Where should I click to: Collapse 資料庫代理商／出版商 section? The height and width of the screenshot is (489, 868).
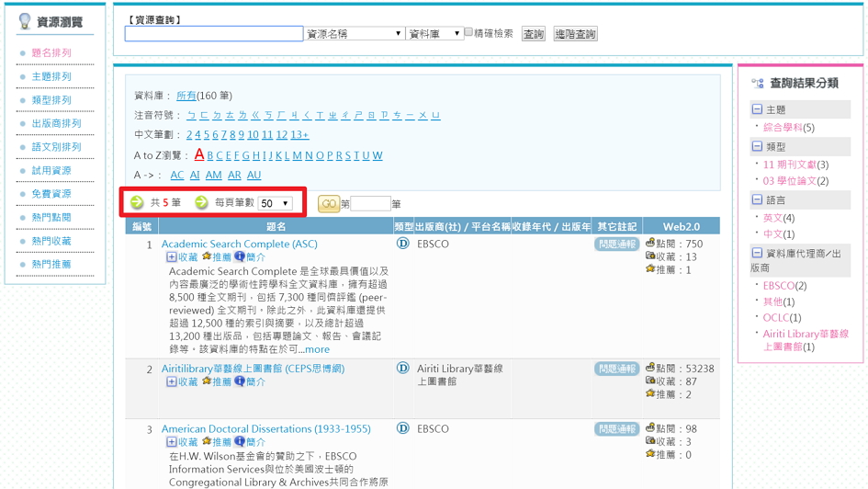pos(757,253)
